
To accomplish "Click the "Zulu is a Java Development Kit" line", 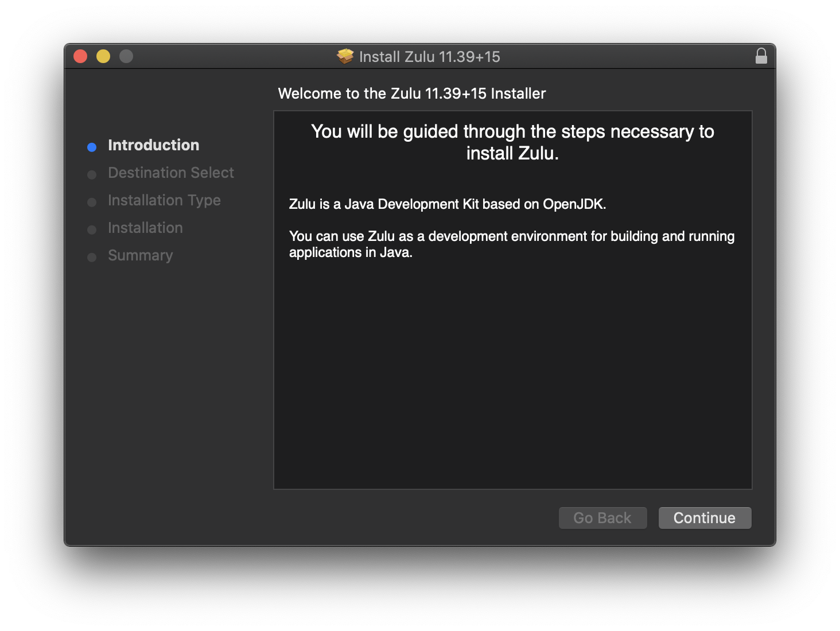I will 447,204.
